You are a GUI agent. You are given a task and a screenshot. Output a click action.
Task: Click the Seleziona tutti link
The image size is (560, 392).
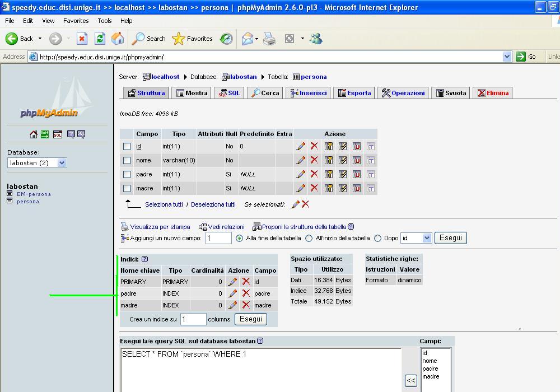[x=164, y=204]
